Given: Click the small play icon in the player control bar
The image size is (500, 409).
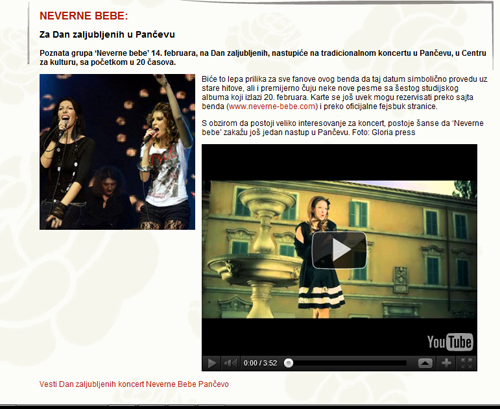Looking at the screenshot, I should [212, 363].
